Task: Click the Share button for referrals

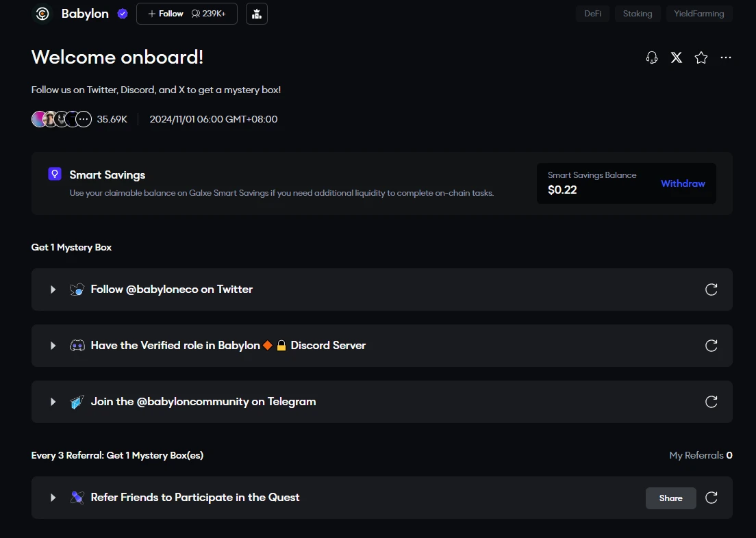Action: pyautogui.click(x=670, y=498)
